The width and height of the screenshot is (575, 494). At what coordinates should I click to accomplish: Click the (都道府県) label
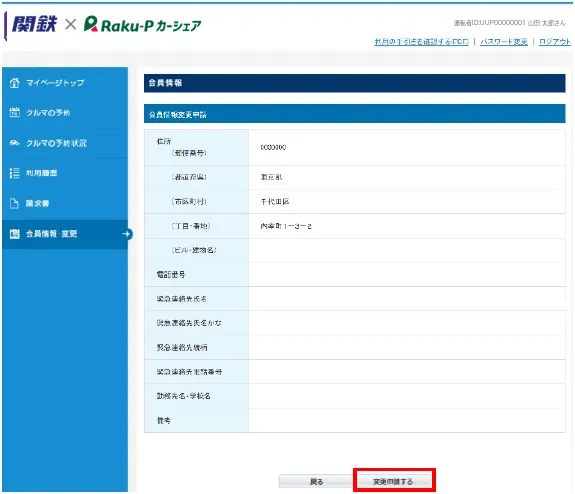[189, 177]
